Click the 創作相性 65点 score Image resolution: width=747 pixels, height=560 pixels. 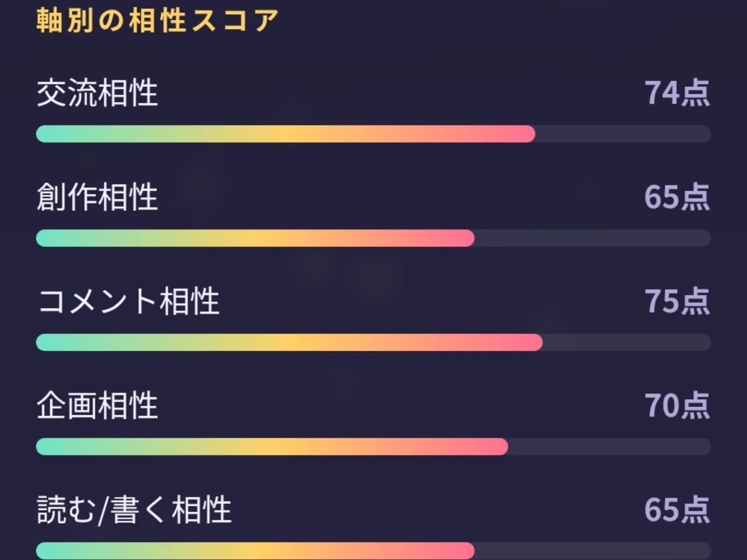pyautogui.click(x=677, y=197)
